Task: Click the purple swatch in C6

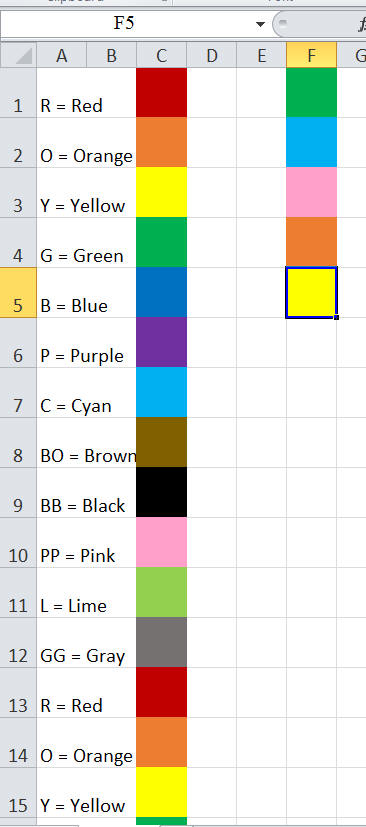Action: tap(161, 342)
